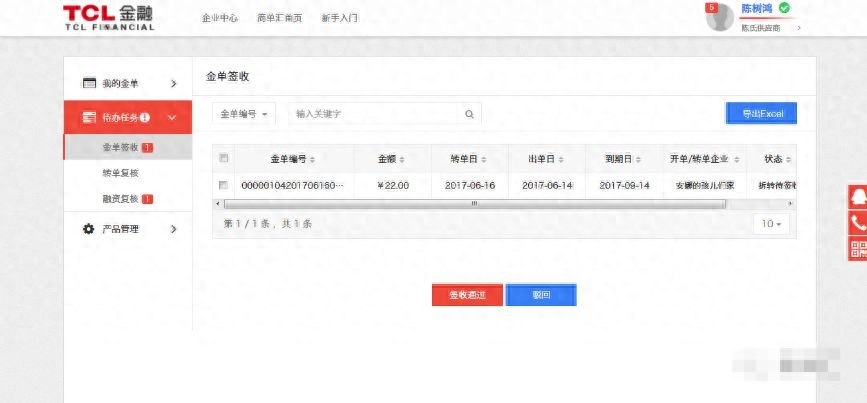Sort by 状态 using its sort arrows
Viewport: 867px width, 403px height.
click(788, 160)
